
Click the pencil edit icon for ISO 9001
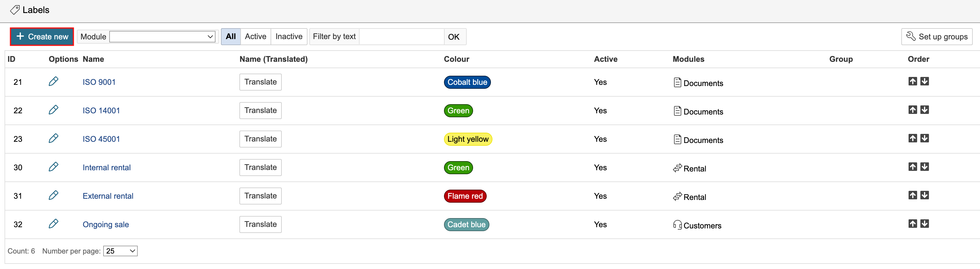click(53, 81)
